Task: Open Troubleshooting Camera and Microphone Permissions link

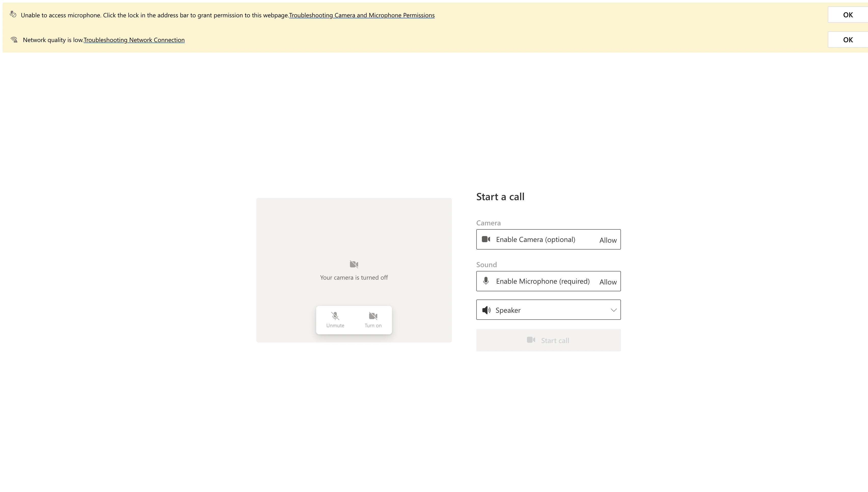Action: tap(362, 15)
